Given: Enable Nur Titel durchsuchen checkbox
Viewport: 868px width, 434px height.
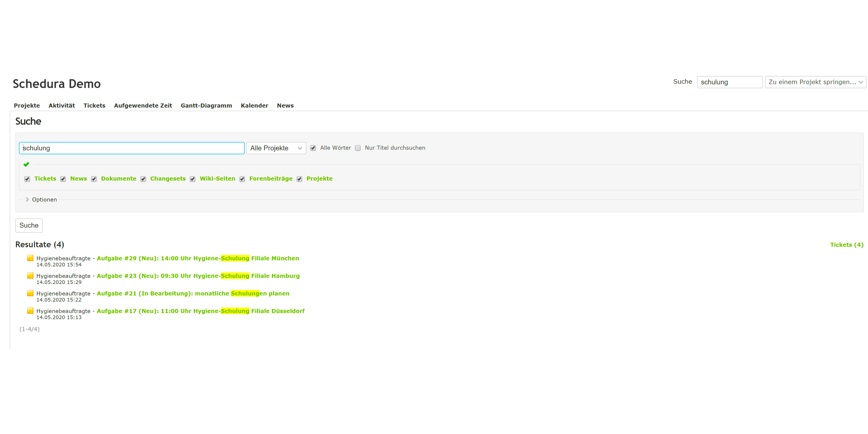Looking at the screenshot, I should point(358,148).
